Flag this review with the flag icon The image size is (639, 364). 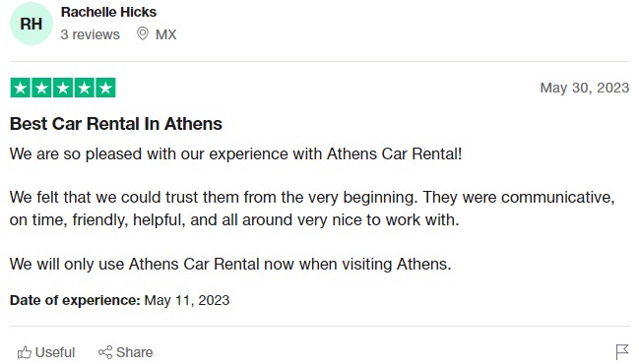point(622,352)
